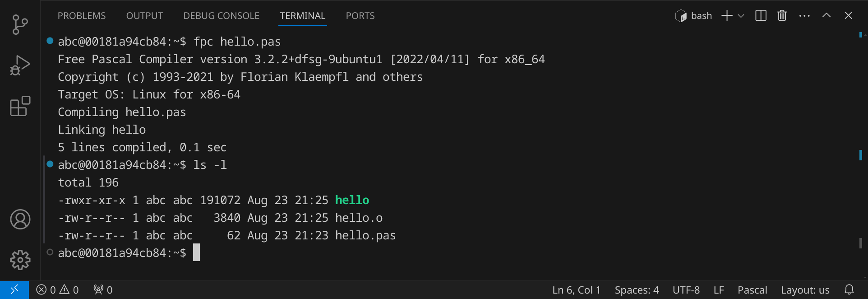The height and width of the screenshot is (299, 868).
Task: Open the remote window indicator
Action: point(14,290)
